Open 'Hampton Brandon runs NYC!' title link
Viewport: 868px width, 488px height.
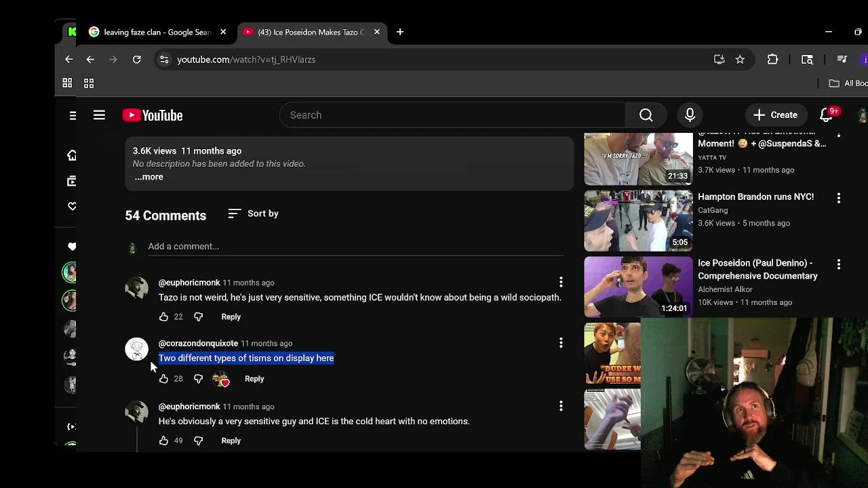[755, 197]
